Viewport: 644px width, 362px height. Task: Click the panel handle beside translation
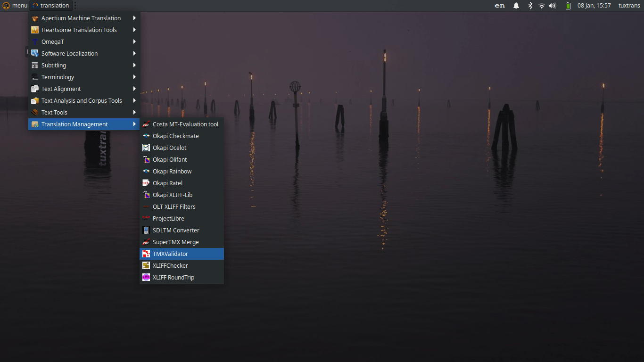[x=75, y=6]
